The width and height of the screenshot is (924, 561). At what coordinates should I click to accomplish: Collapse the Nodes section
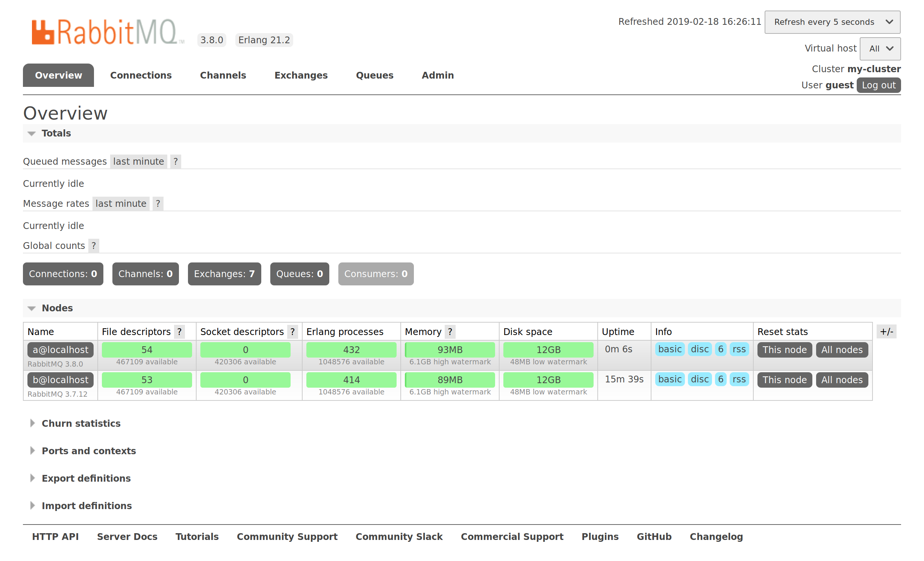click(57, 308)
